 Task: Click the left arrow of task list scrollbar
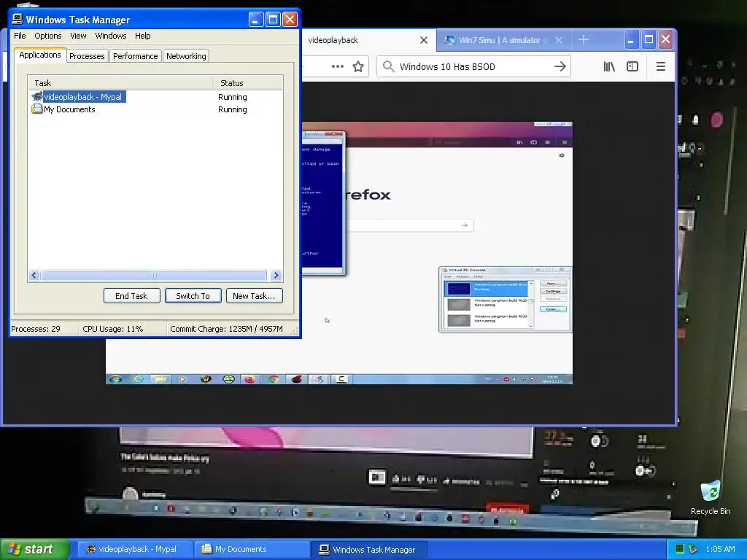[x=34, y=275]
